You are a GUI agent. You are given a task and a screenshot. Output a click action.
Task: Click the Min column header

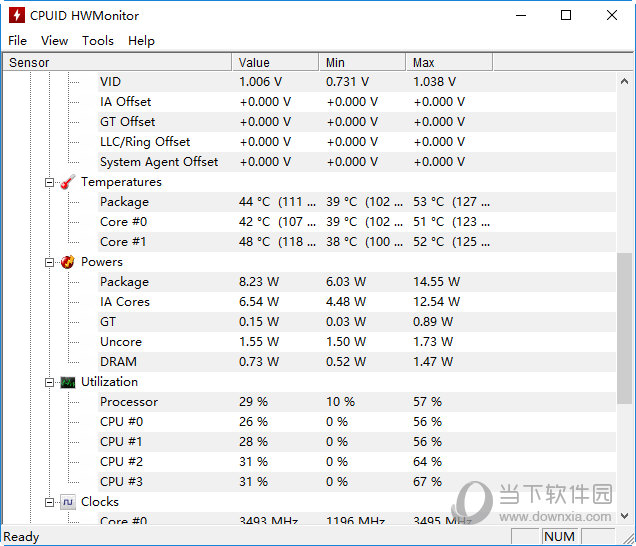pyautogui.click(x=363, y=62)
